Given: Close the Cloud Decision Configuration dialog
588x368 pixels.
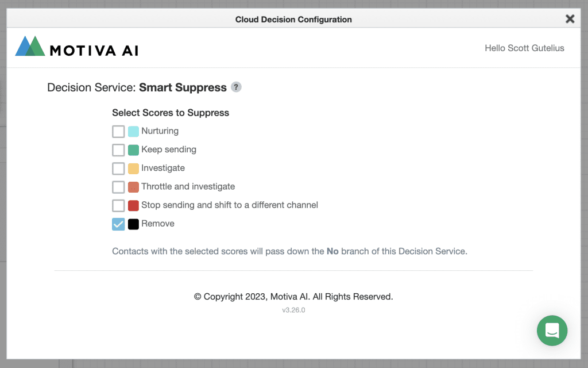Looking at the screenshot, I should pyautogui.click(x=570, y=19).
